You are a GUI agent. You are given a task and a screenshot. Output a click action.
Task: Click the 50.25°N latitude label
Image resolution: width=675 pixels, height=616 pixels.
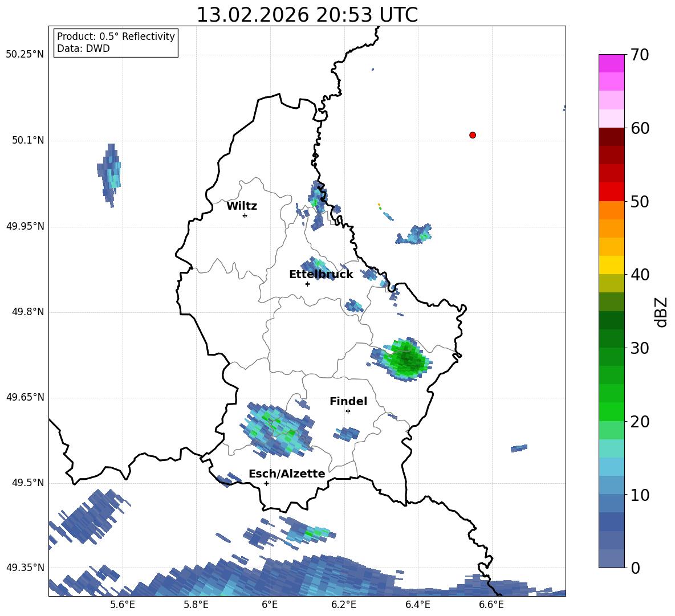point(25,55)
